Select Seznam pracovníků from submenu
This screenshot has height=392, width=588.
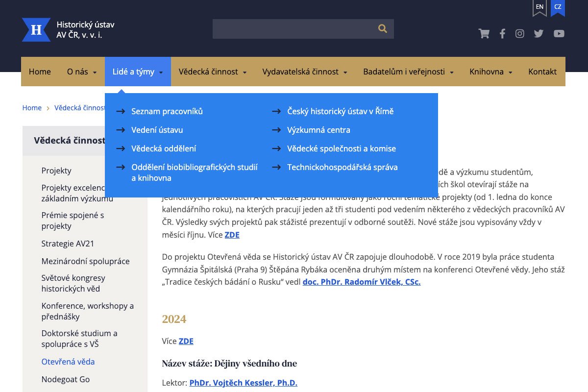point(167,112)
